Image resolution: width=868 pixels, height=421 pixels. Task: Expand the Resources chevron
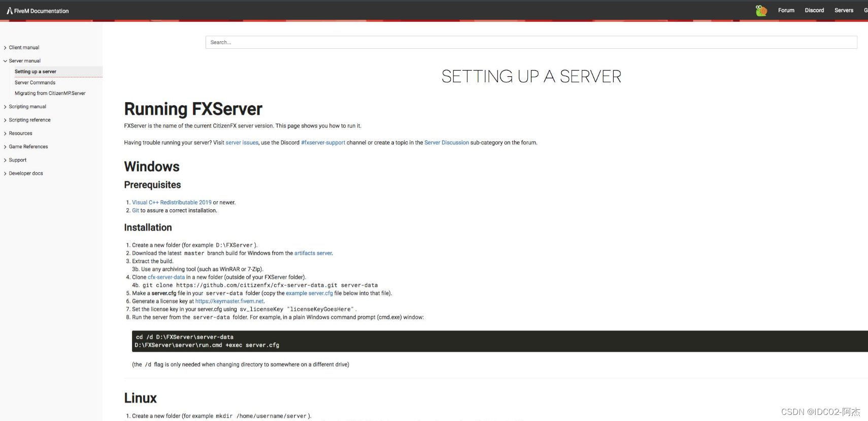tap(5, 134)
